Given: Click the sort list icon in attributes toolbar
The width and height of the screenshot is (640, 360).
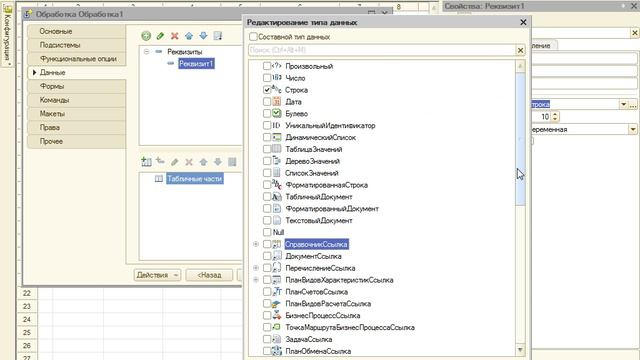Looking at the screenshot, I should pyautogui.click(x=218, y=36).
